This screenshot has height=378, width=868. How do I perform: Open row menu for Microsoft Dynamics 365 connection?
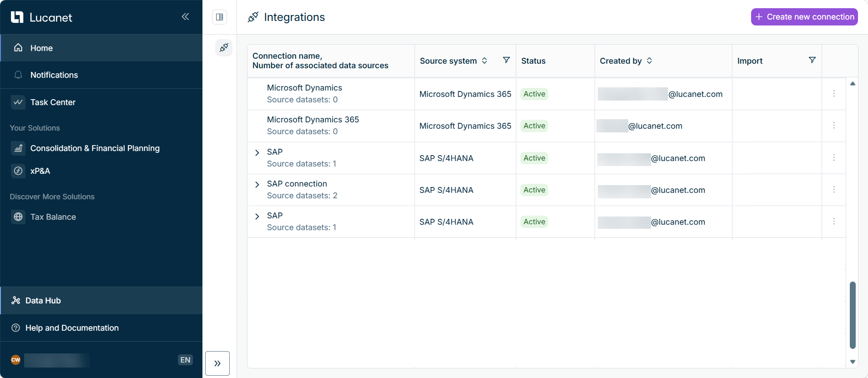[834, 126]
